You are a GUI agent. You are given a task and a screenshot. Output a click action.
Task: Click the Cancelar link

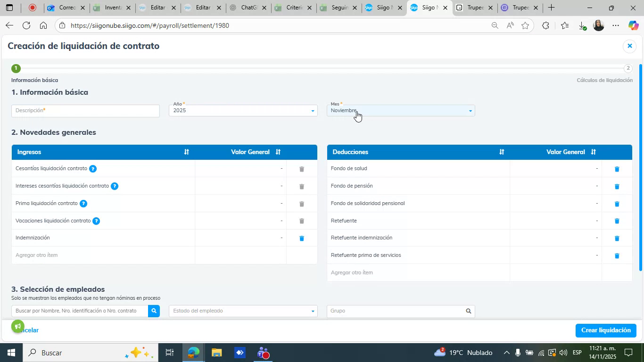[x=28, y=330]
